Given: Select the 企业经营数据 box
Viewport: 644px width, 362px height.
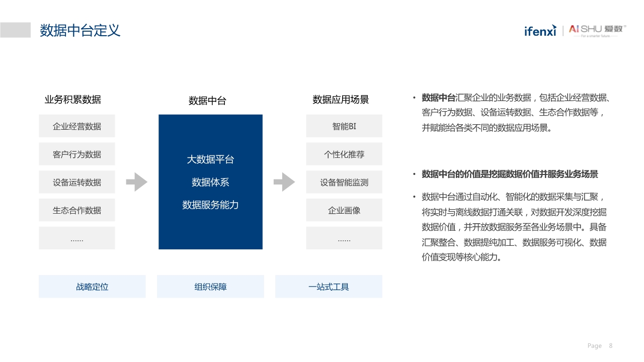Looking at the screenshot, I should [77, 126].
